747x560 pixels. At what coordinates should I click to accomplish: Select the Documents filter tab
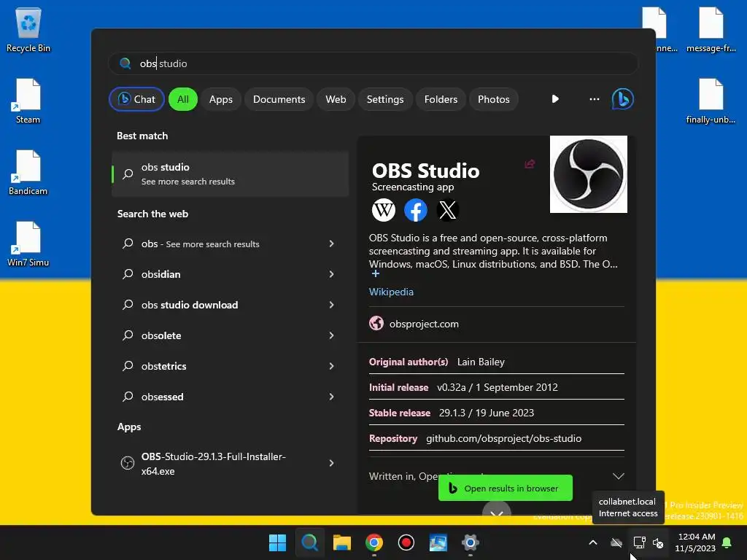[x=279, y=99]
